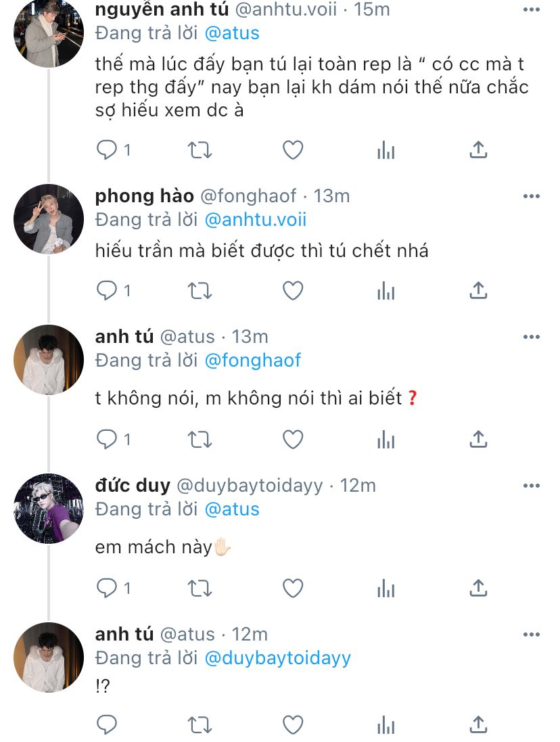Reply to anh tú's '!?' tweet
Screen dimensions: 560x742
(107, 724)
